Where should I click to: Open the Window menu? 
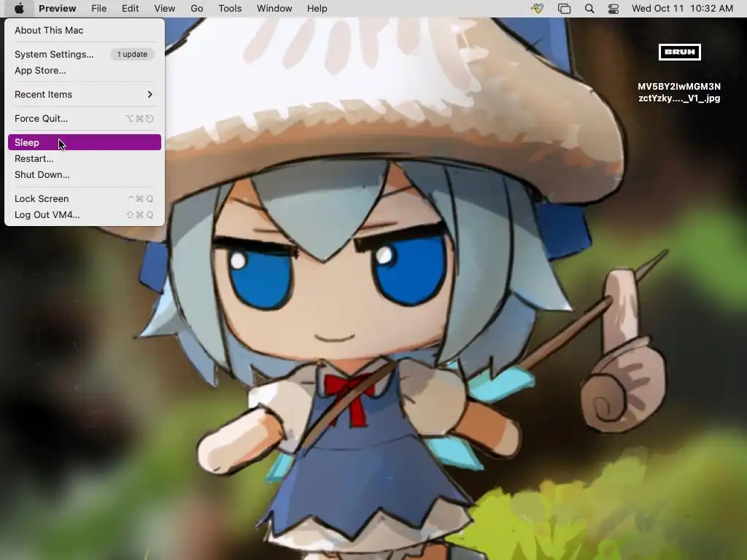coord(274,9)
